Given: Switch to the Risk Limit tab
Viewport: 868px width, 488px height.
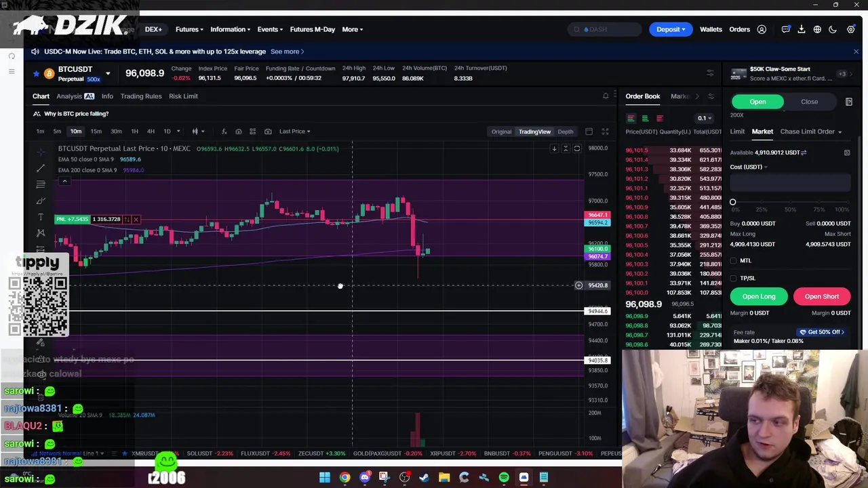Looking at the screenshot, I should 183,96.
